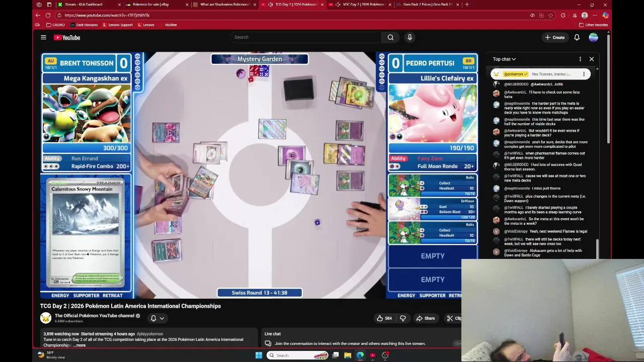Expand the notification preferences chevron beside the bell
This screenshot has height=362, width=644.
click(x=162, y=318)
